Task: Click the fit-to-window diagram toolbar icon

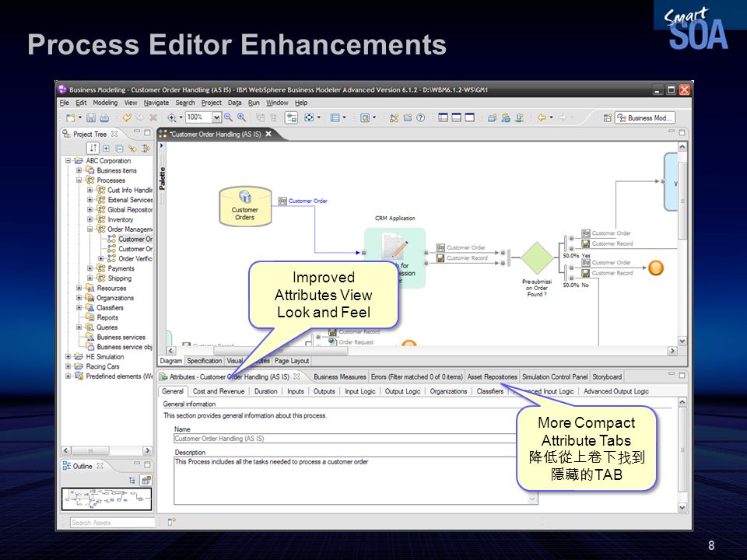Action: [310, 117]
